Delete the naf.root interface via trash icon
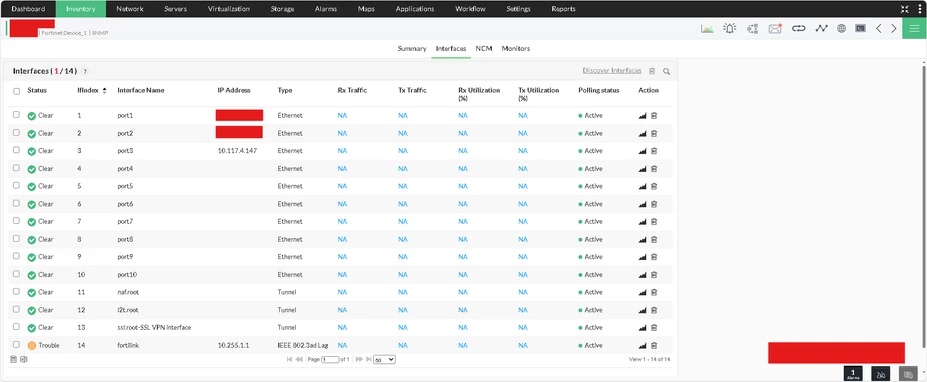This screenshot has height=382, width=927. tap(654, 292)
